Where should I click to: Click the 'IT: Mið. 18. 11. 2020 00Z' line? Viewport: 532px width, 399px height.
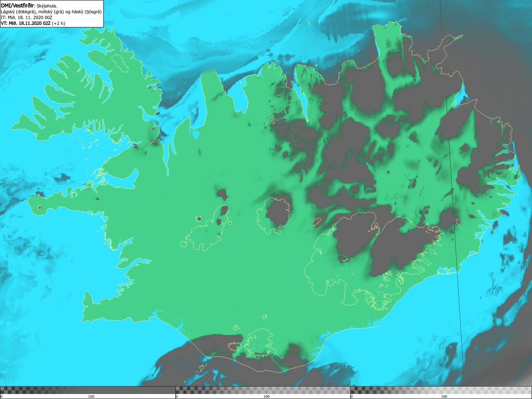pos(26,17)
